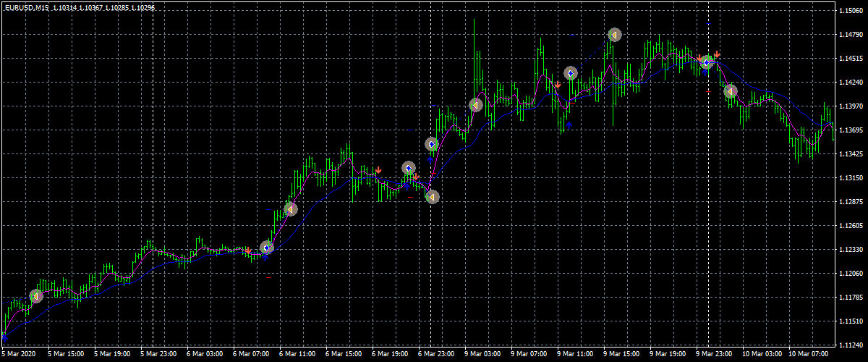
Task: Click time label 9 Mar 03:00
Action: pos(482,355)
